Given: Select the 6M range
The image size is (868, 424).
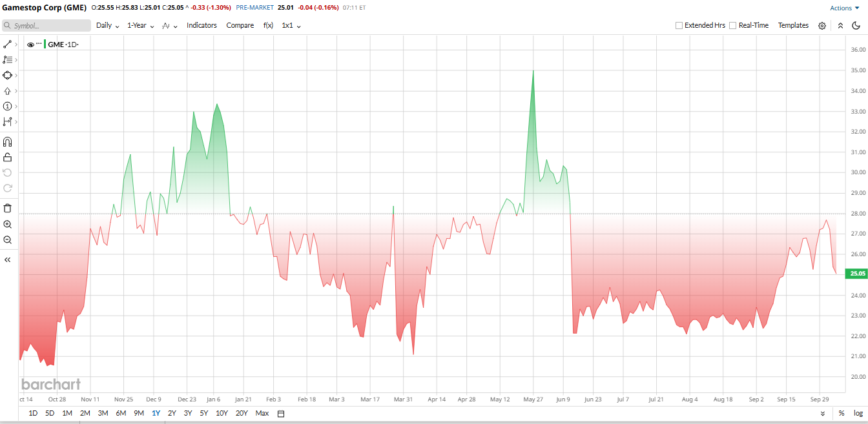Looking at the screenshot, I should (121, 413).
